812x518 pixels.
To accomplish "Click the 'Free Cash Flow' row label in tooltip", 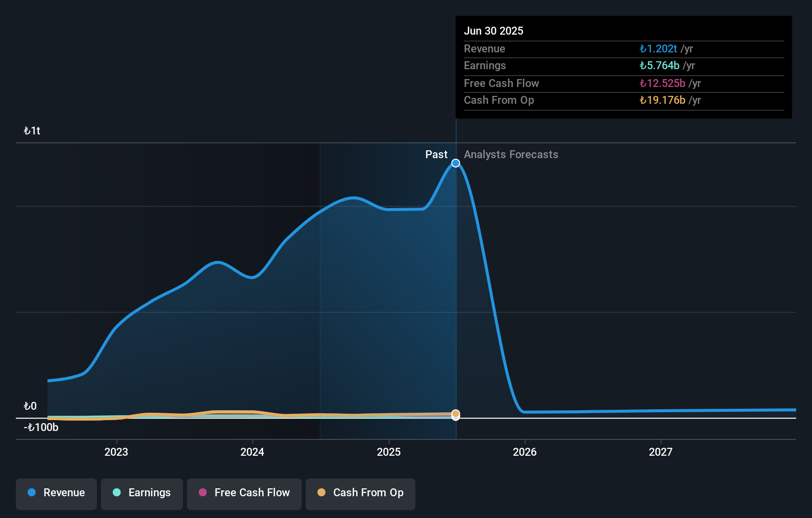I will point(501,83).
